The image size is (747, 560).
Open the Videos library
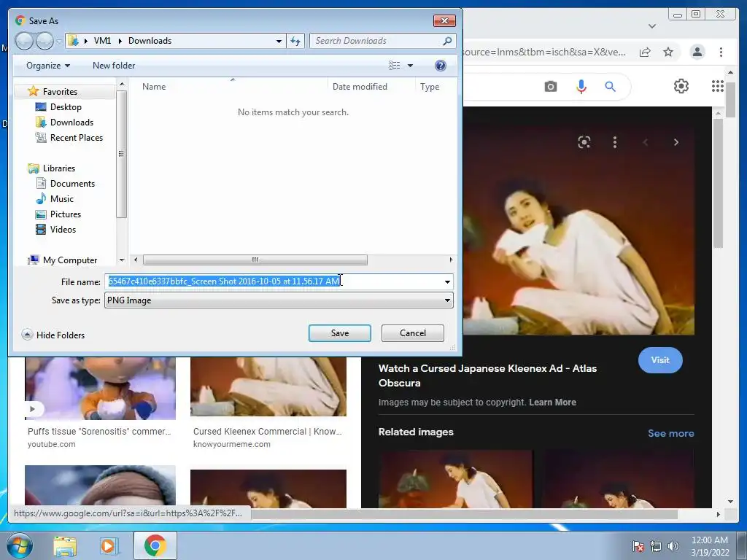[63, 230]
